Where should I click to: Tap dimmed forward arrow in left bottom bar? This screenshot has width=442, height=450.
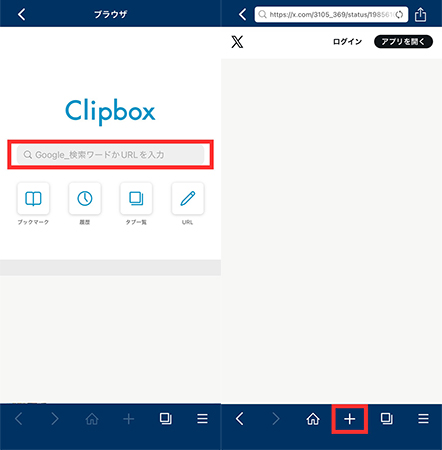55,419
